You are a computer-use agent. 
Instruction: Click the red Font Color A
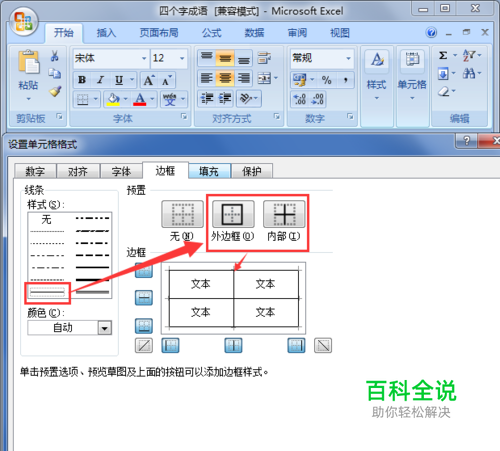[x=140, y=99]
